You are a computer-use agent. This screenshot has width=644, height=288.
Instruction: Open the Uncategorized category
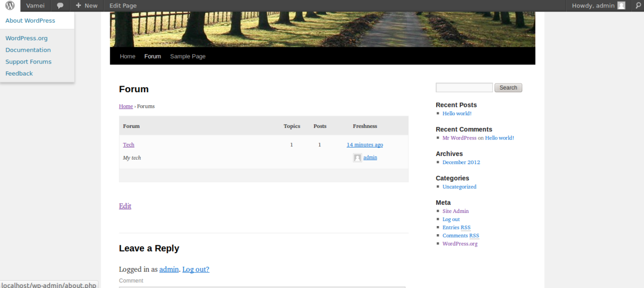tap(459, 186)
